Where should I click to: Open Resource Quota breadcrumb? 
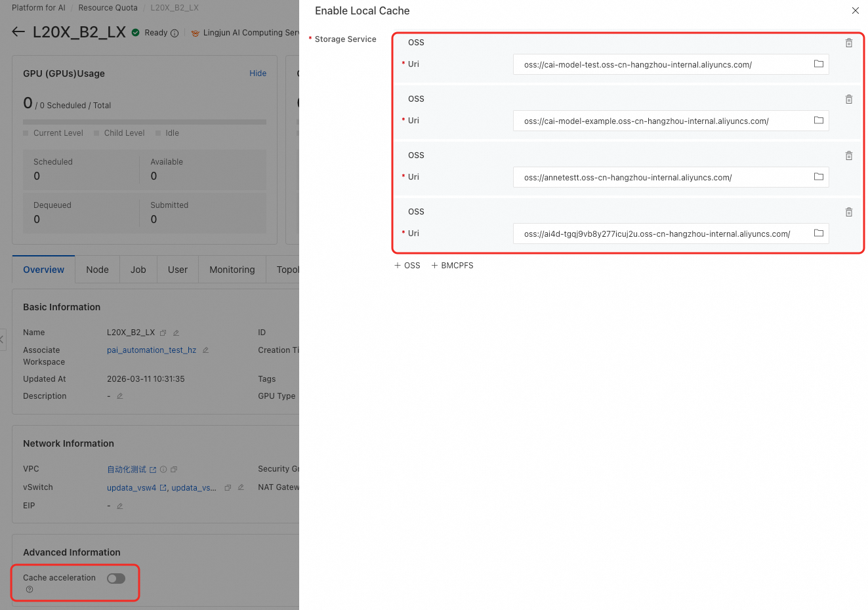coord(108,8)
